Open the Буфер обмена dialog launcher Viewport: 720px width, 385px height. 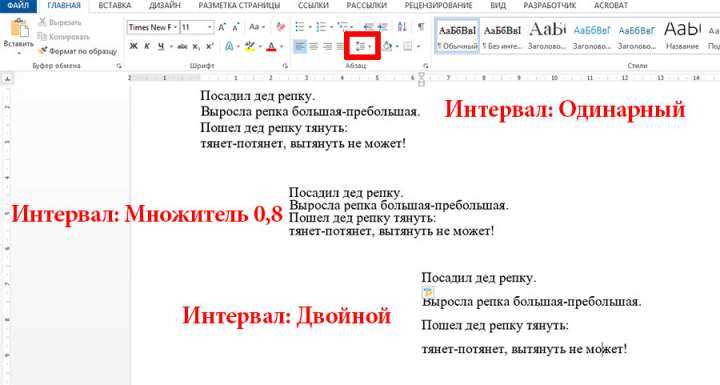point(119,66)
